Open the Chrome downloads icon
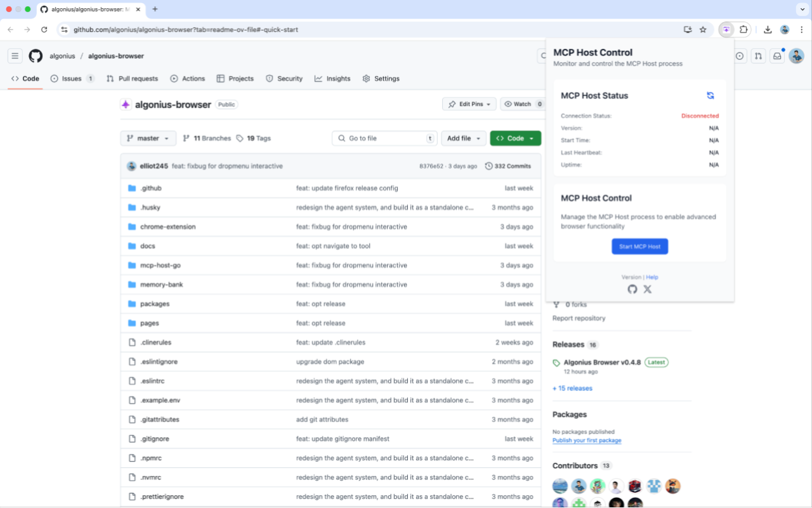 tap(768, 29)
